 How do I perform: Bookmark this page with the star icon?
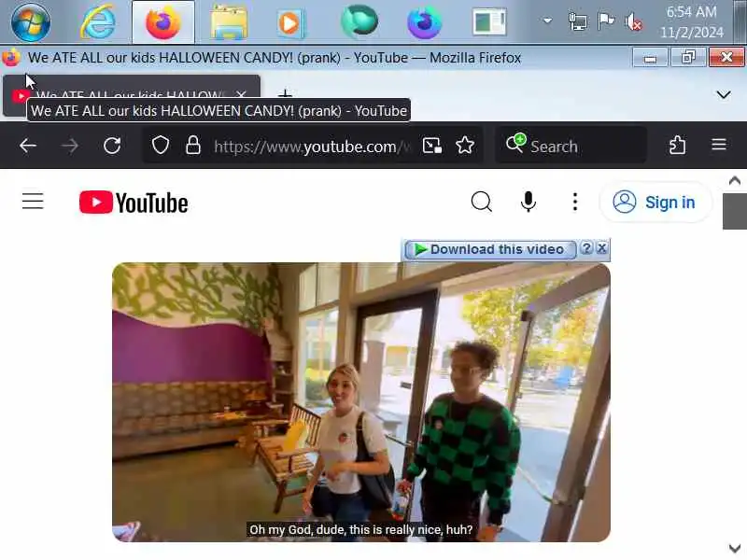point(464,146)
